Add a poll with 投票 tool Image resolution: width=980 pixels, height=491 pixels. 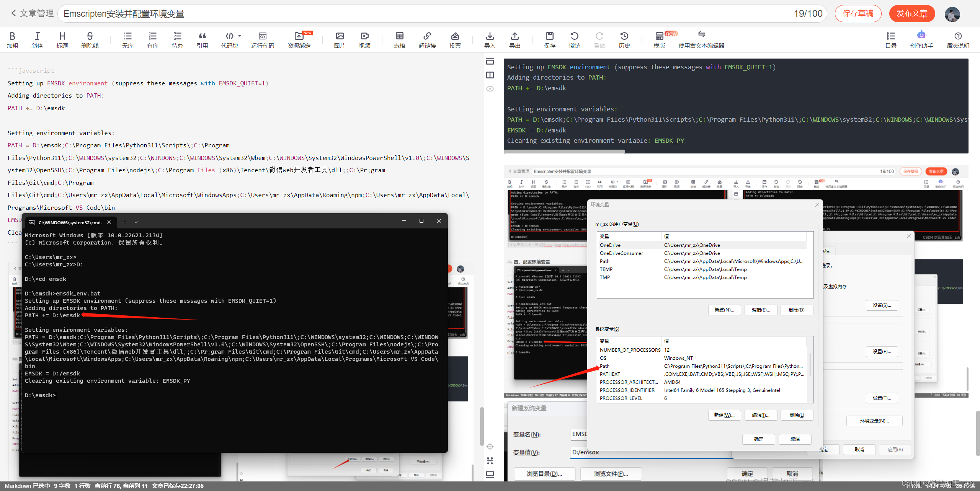(x=455, y=40)
